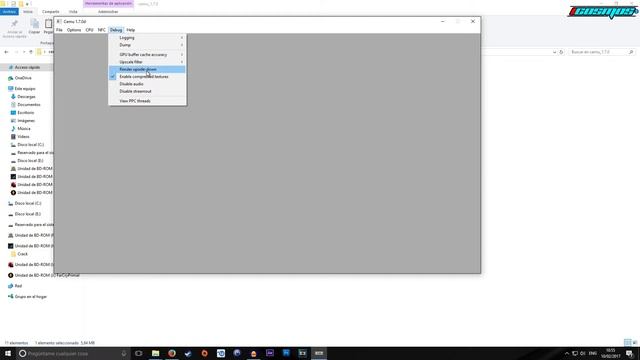
Task: Open the taskbar clock and date
Action: click(611, 353)
